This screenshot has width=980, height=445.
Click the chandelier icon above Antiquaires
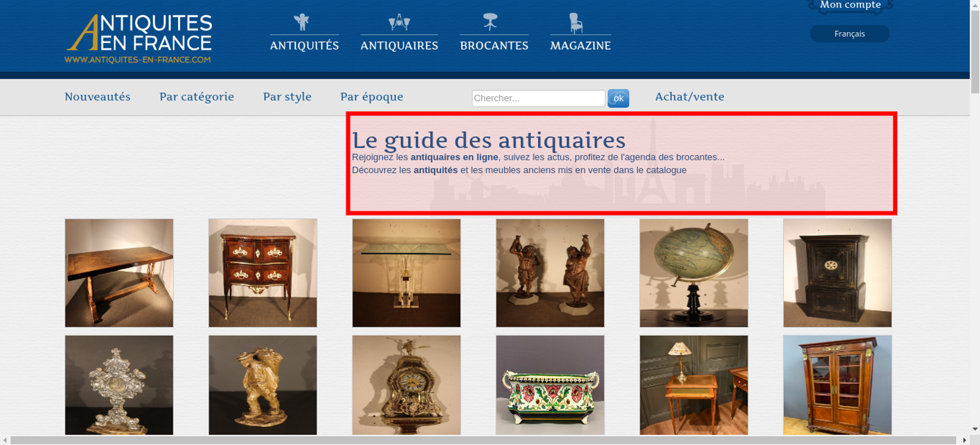point(399,22)
